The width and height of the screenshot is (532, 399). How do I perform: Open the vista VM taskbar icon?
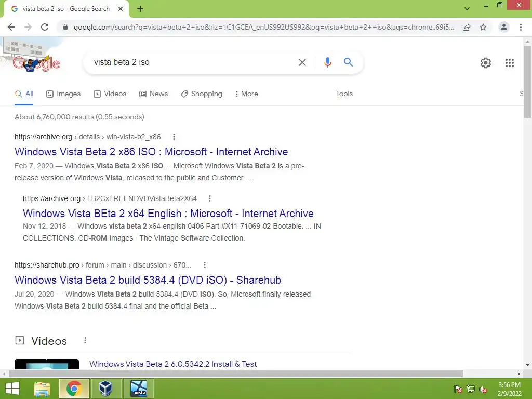click(x=139, y=389)
